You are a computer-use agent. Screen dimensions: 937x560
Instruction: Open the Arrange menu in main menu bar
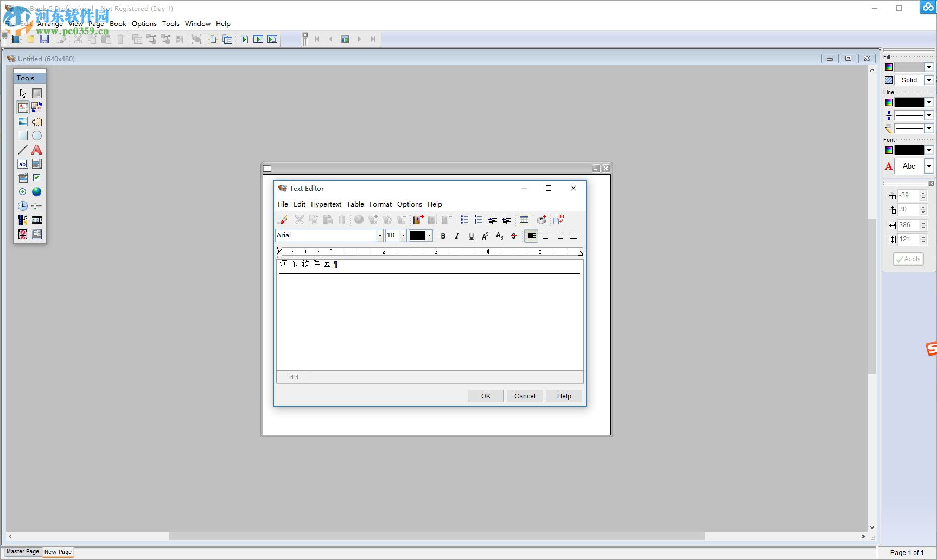click(x=50, y=24)
